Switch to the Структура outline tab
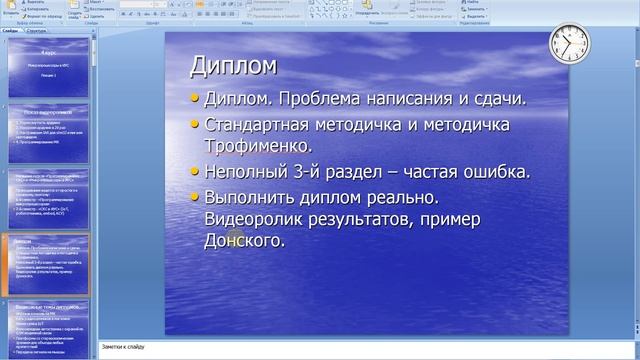This screenshot has height=360, width=640. [x=36, y=31]
